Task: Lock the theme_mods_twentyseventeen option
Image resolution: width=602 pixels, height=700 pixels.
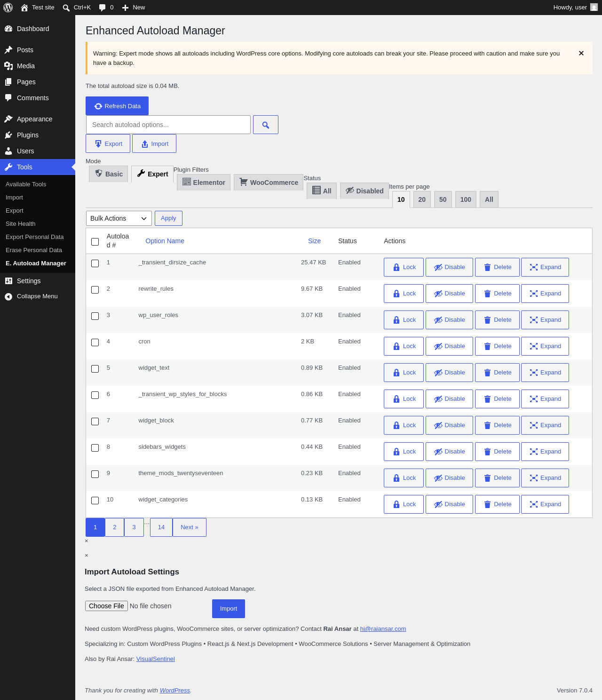Action: 404,478
